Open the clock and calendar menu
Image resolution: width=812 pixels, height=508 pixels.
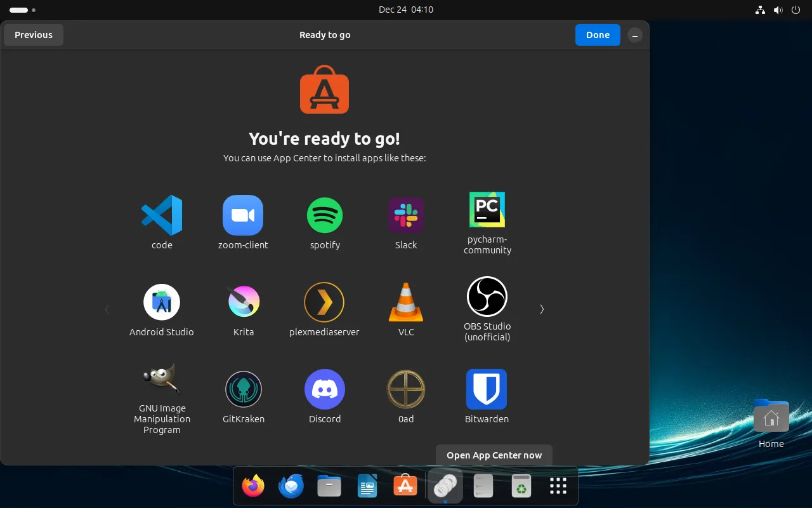tap(406, 10)
